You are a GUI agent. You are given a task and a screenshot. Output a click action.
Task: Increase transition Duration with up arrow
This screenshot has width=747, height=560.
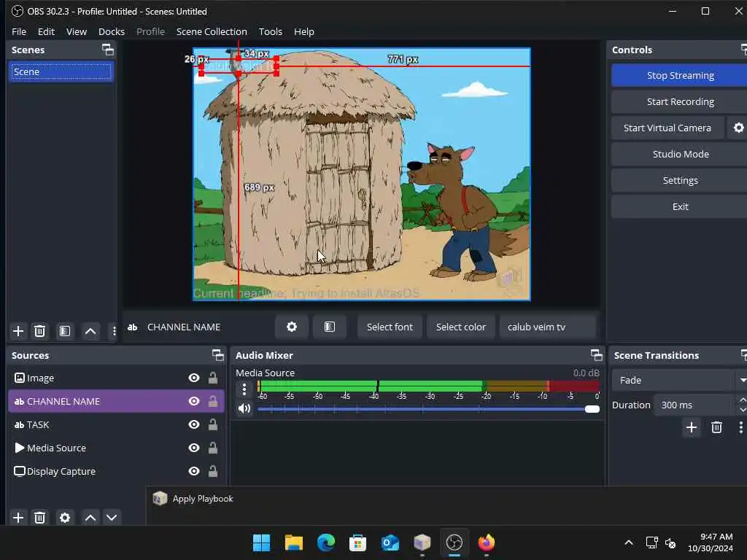742,400
